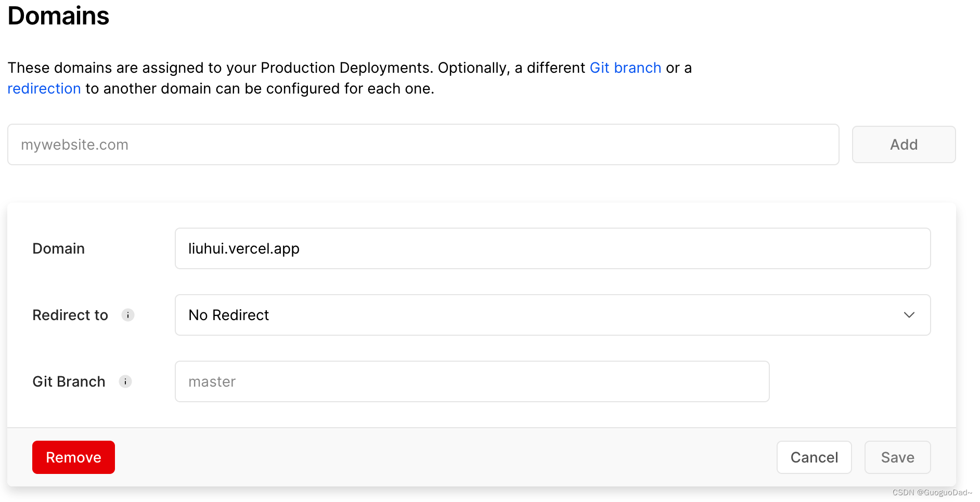Expand the No Redirect chevron arrow

(x=909, y=315)
